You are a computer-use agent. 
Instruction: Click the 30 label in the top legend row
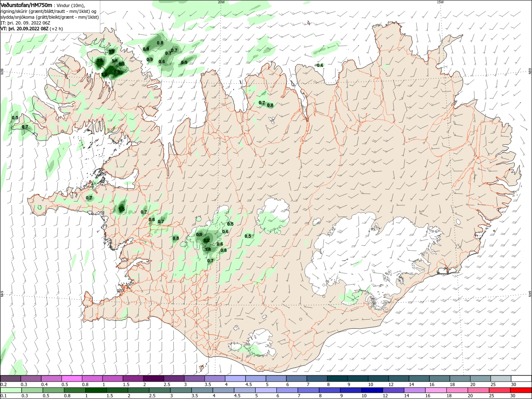513,384
